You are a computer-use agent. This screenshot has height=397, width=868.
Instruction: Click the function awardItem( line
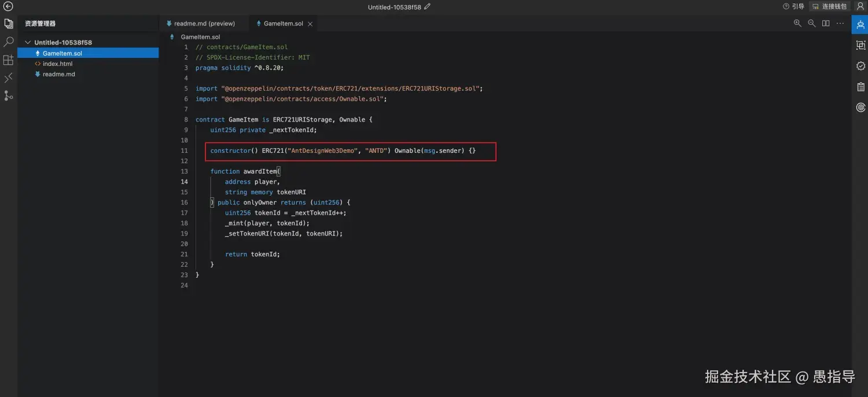pos(245,171)
